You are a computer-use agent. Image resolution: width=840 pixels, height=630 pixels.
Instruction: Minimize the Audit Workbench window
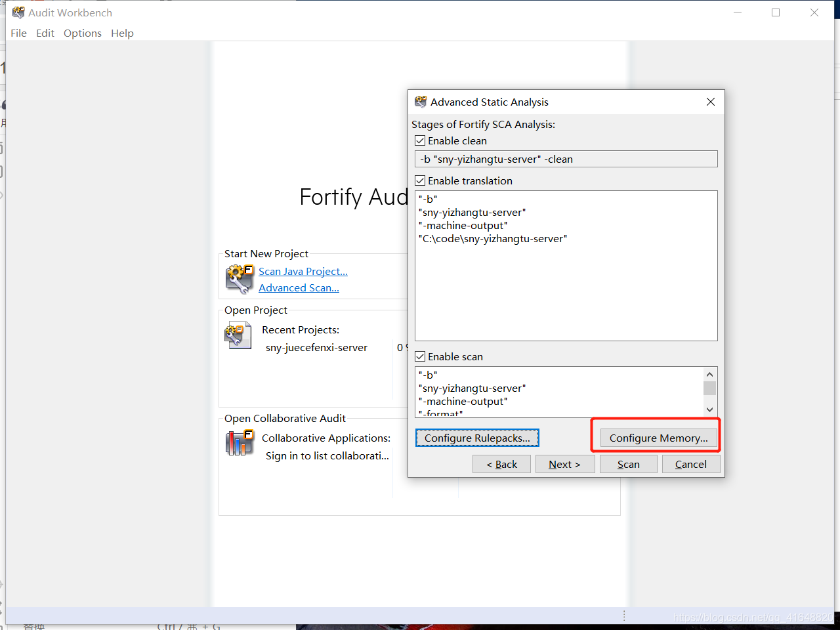[x=738, y=12]
